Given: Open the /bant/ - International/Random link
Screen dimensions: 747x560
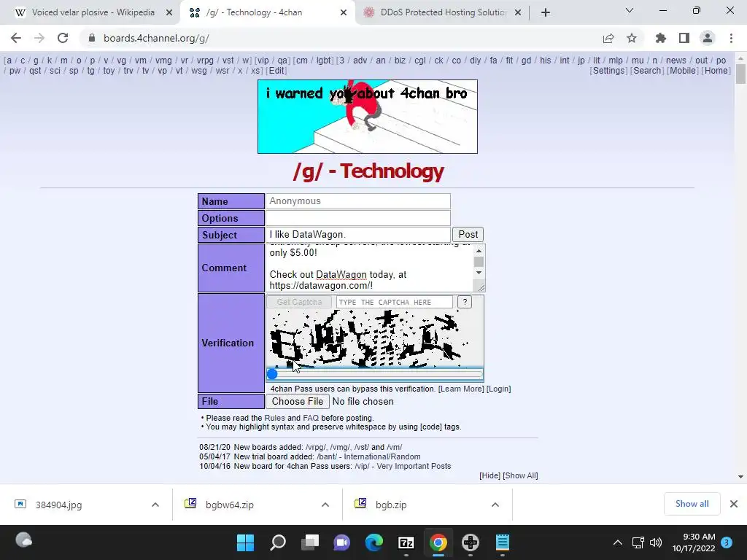Looking at the screenshot, I should click(x=368, y=456).
